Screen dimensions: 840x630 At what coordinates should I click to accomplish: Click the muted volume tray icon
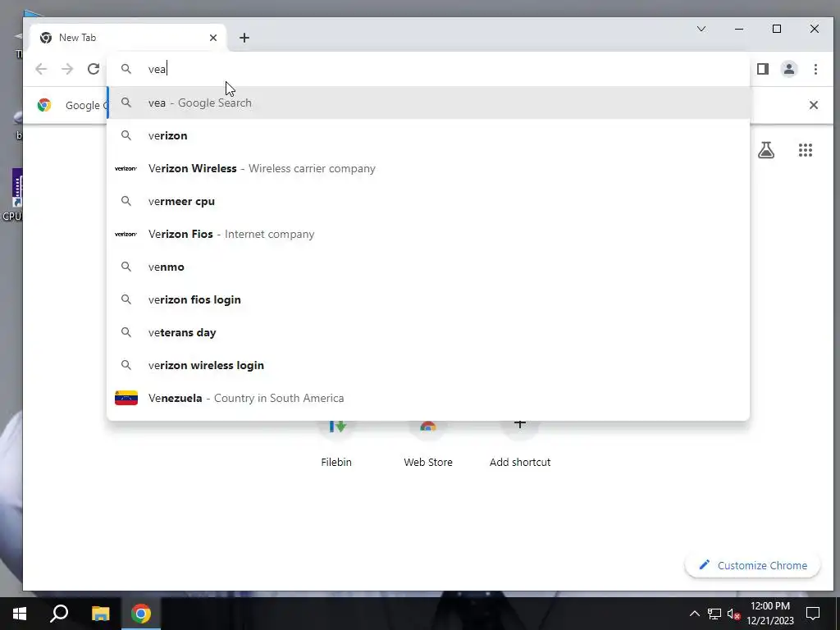click(x=733, y=614)
